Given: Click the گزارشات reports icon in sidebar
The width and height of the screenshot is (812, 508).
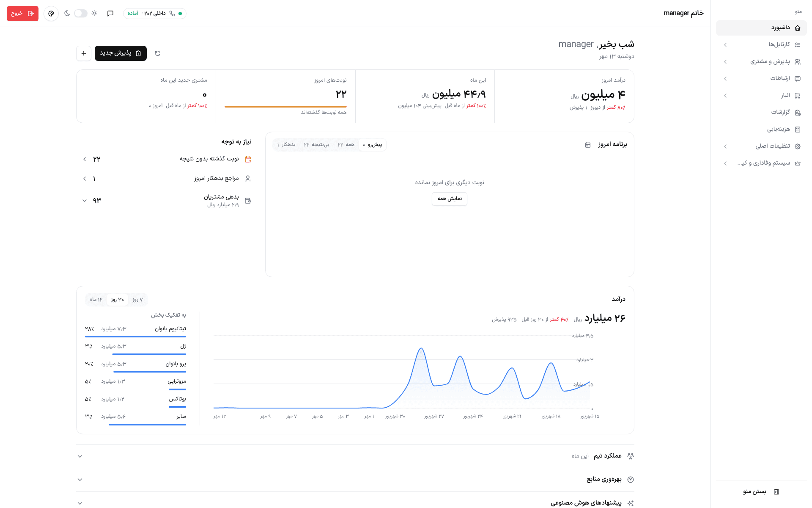Looking at the screenshot, I should click(x=798, y=113).
